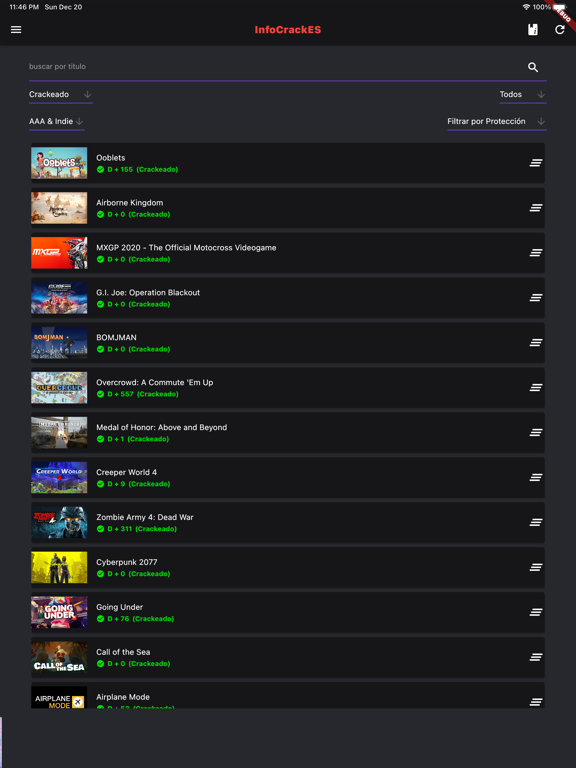Select 'Medal of Honor: Above and Beyond' title
Screen dimensions: 576x768
coord(162,428)
